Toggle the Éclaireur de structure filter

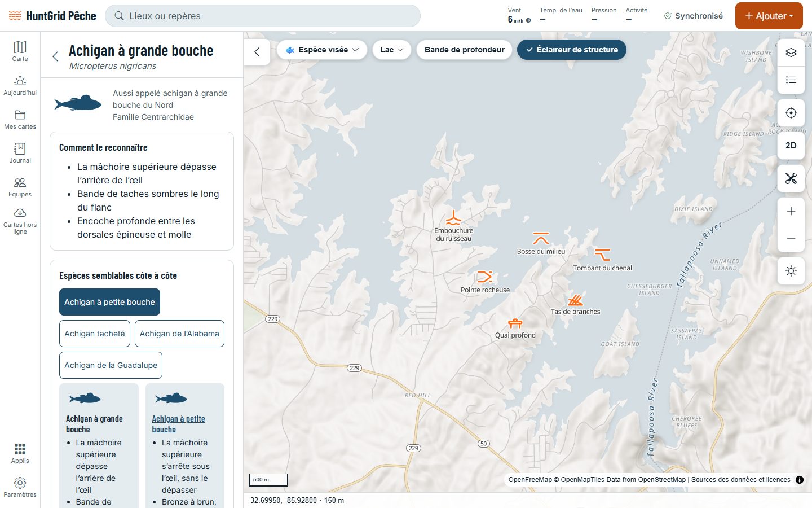(x=572, y=50)
